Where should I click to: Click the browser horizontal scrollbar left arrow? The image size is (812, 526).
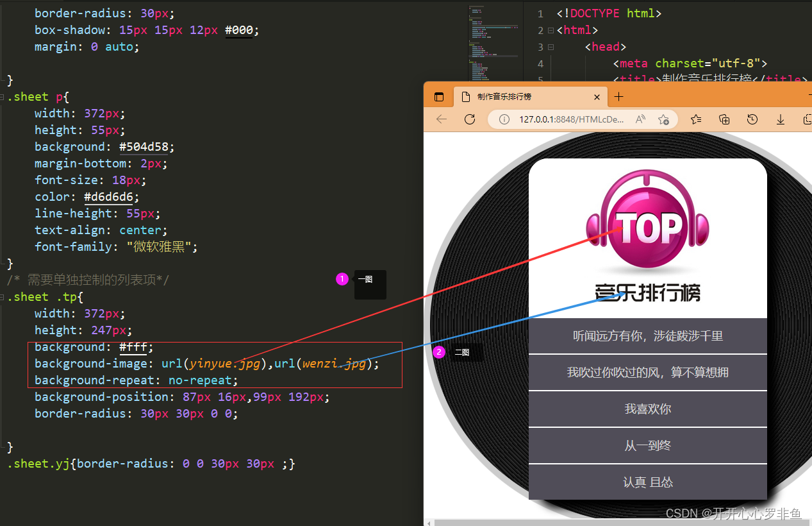click(429, 522)
